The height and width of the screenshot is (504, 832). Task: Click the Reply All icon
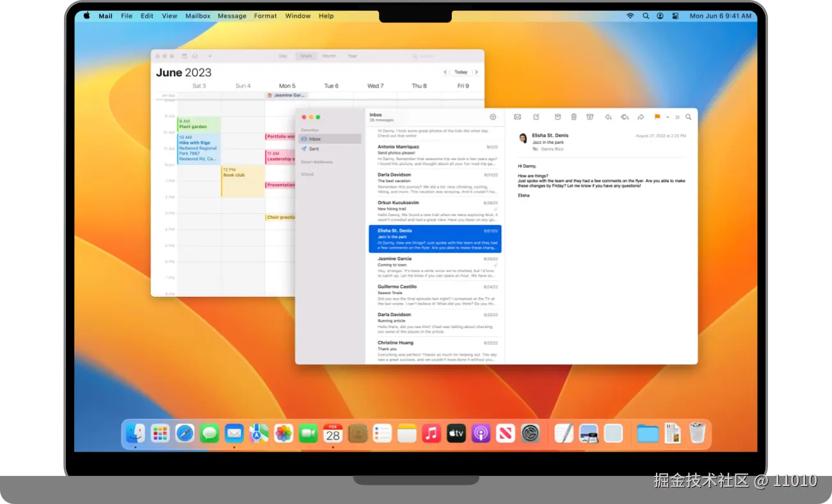click(x=625, y=117)
